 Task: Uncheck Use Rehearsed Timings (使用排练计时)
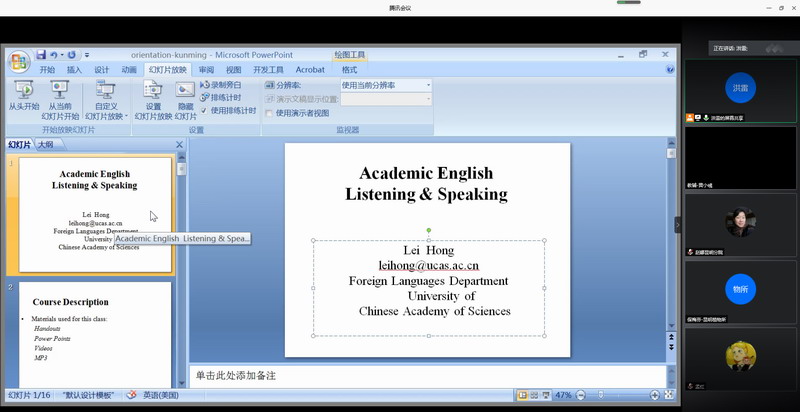[205, 110]
